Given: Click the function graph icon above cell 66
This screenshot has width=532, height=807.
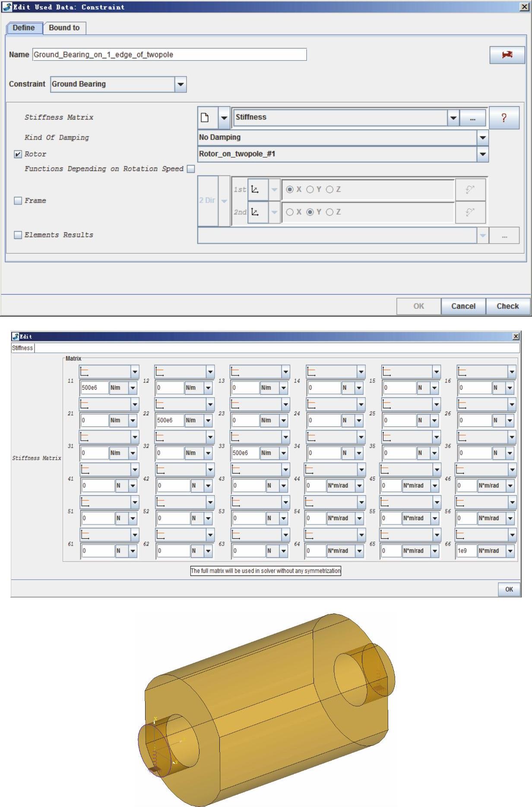Looking at the screenshot, I should [462, 535].
